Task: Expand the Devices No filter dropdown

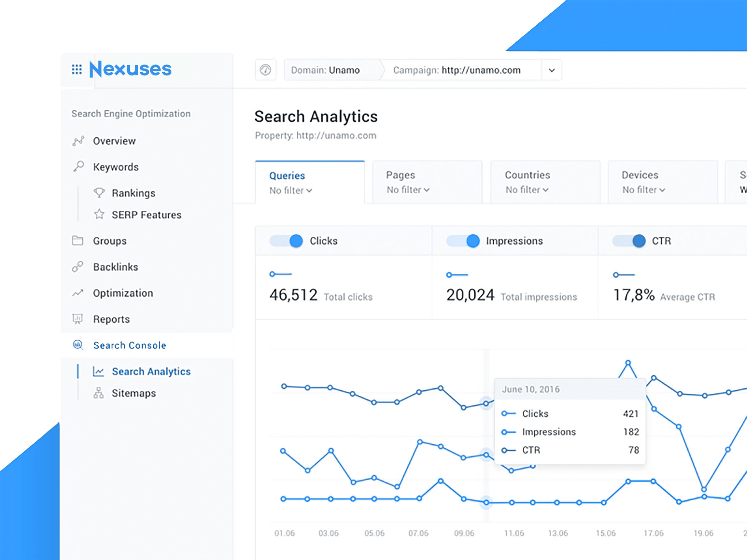Action: pyautogui.click(x=644, y=190)
